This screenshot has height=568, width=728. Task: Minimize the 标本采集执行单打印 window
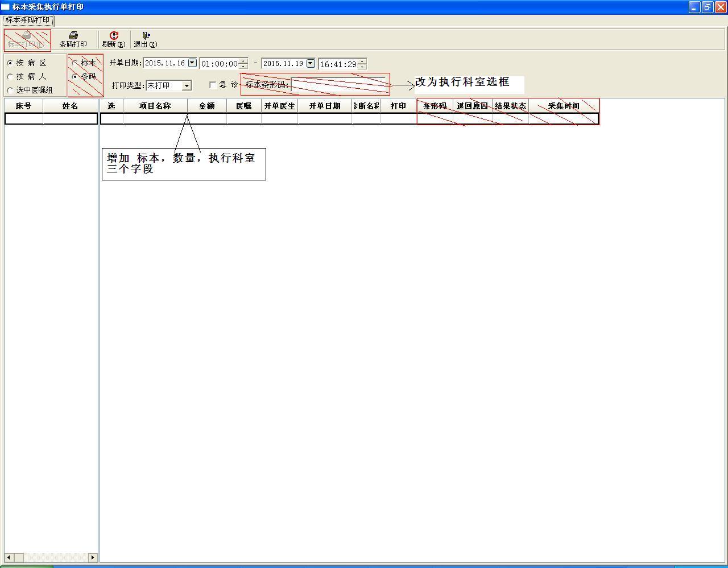pyautogui.click(x=694, y=7)
